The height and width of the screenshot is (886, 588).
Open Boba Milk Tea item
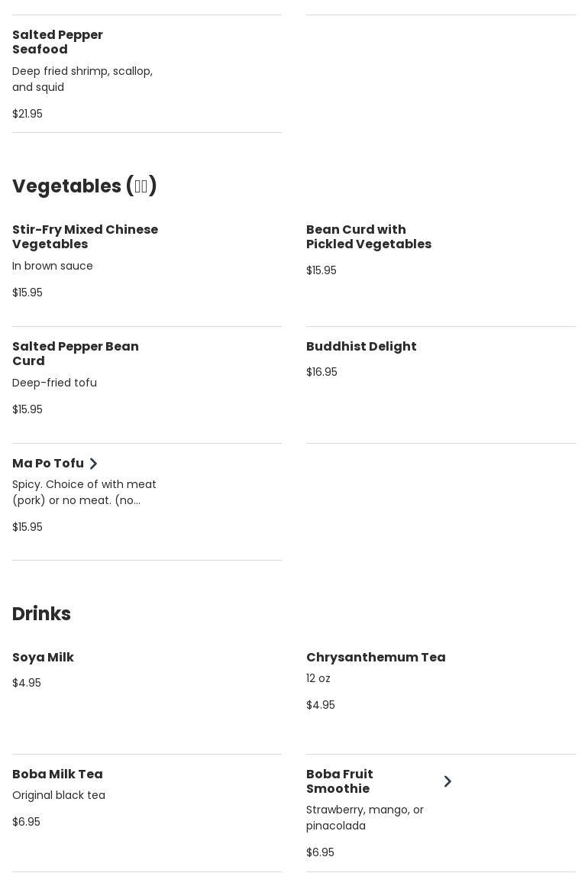point(57,774)
